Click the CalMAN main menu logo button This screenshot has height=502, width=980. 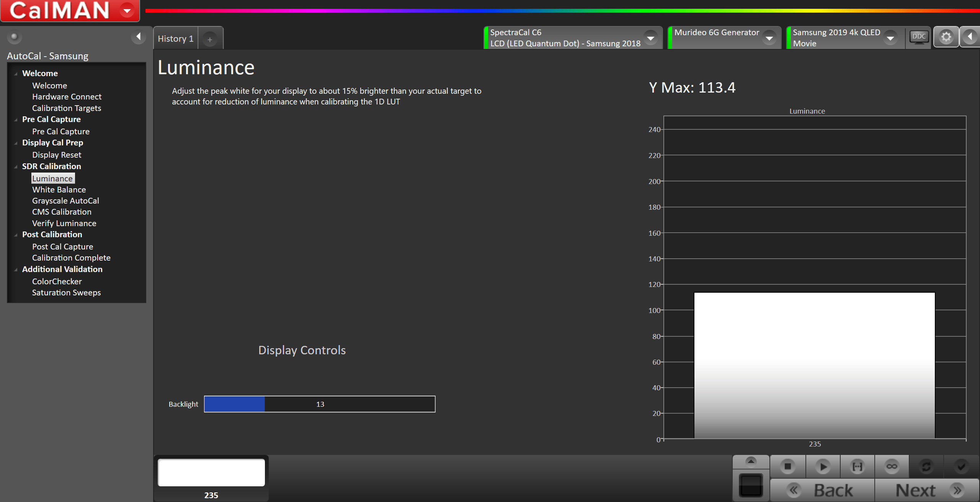coord(70,11)
